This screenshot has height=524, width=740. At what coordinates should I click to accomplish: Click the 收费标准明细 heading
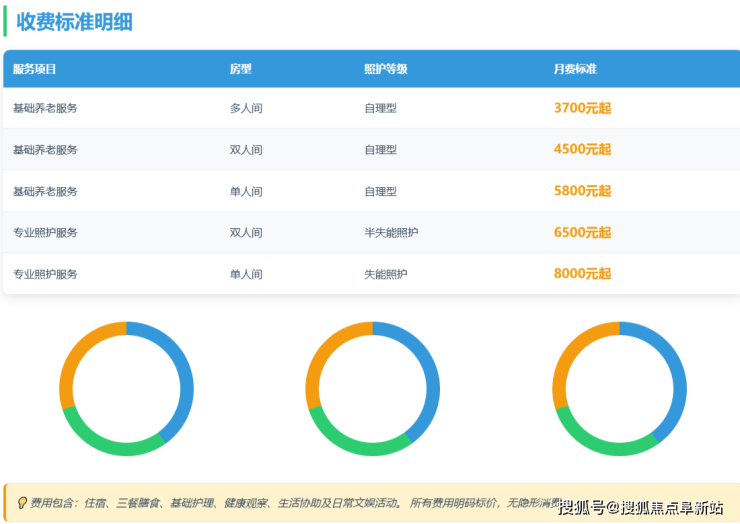(74, 22)
